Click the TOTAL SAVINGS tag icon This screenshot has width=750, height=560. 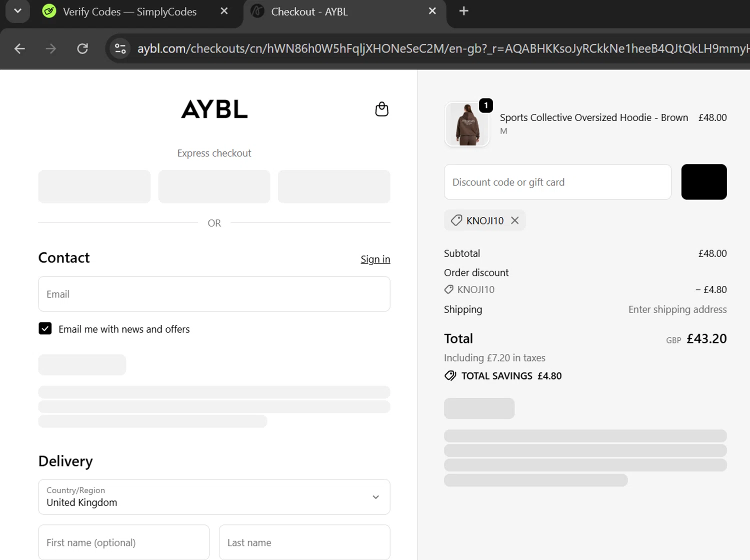click(450, 376)
